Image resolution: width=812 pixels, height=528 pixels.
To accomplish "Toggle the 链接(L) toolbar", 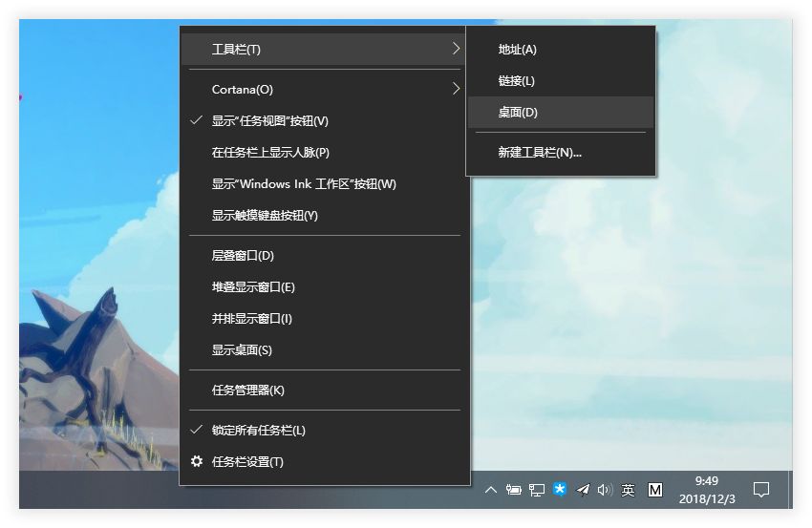I will tap(561, 81).
